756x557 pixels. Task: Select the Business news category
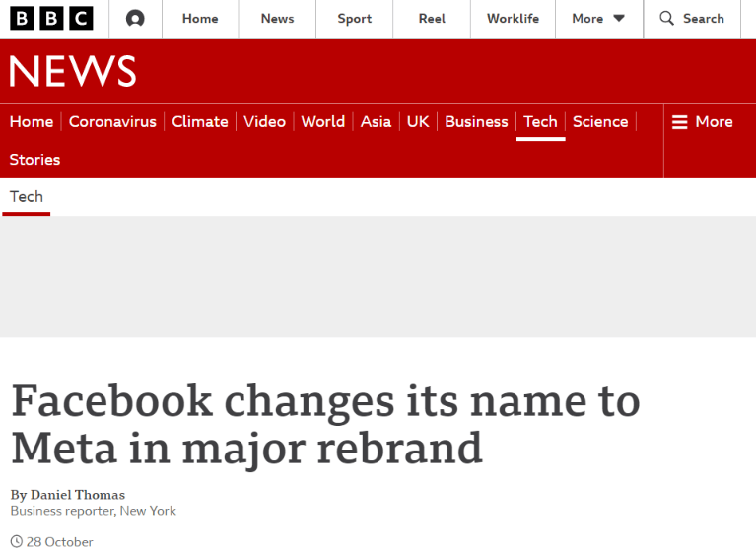click(x=476, y=121)
